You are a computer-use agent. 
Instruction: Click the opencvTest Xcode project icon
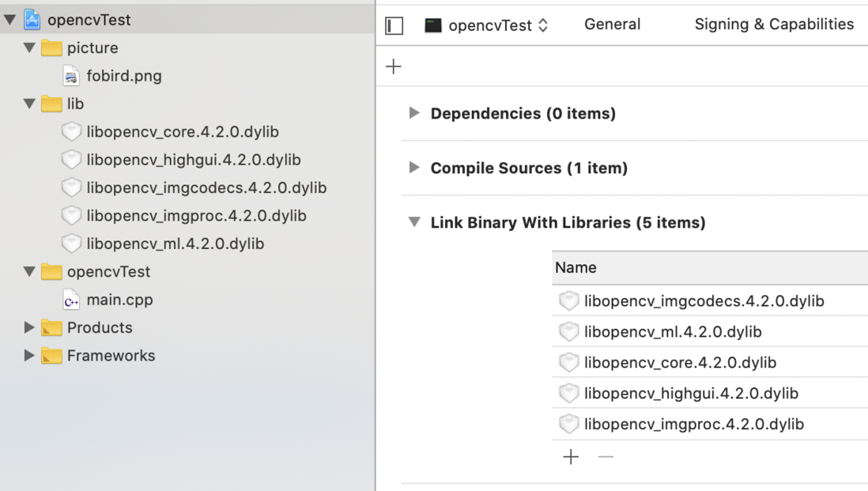coord(32,20)
